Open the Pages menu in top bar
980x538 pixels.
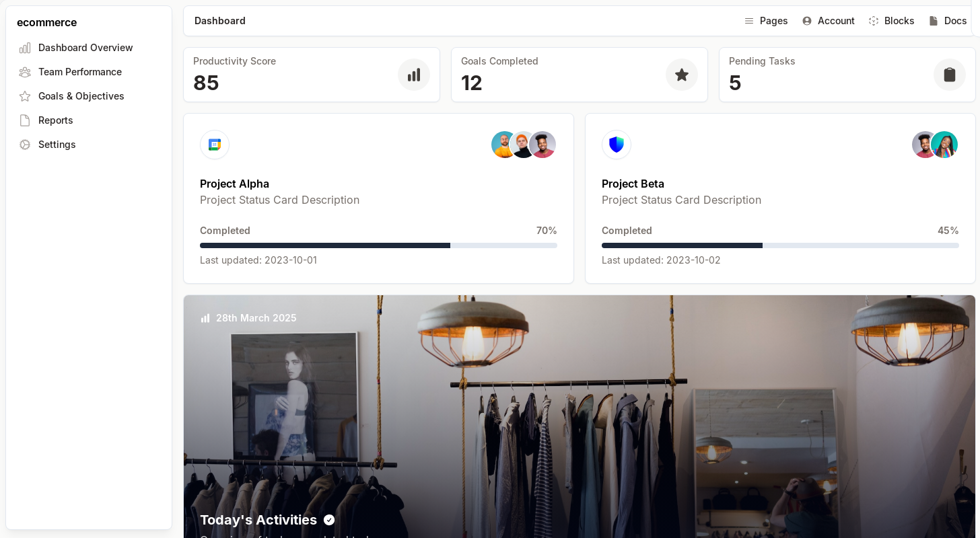(x=766, y=21)
